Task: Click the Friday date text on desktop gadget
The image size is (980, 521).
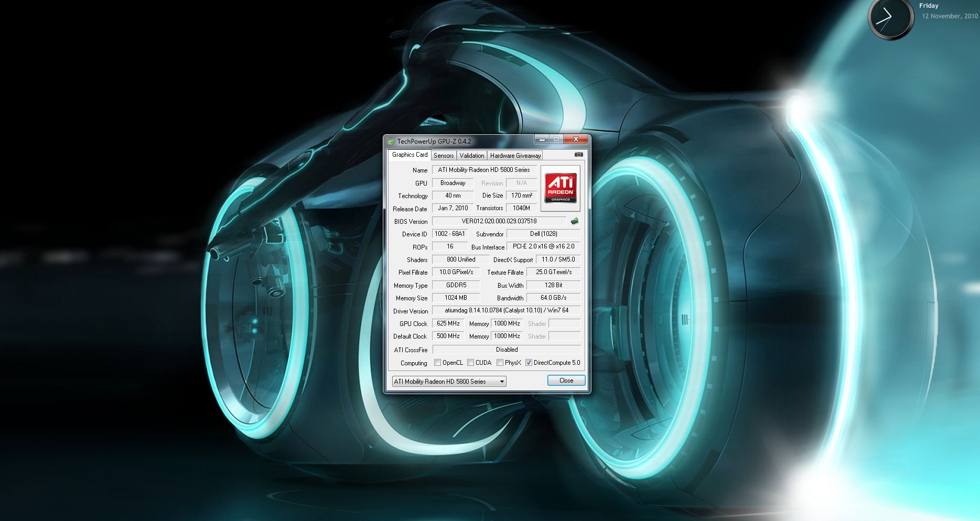Action: [x=929, y=6]
